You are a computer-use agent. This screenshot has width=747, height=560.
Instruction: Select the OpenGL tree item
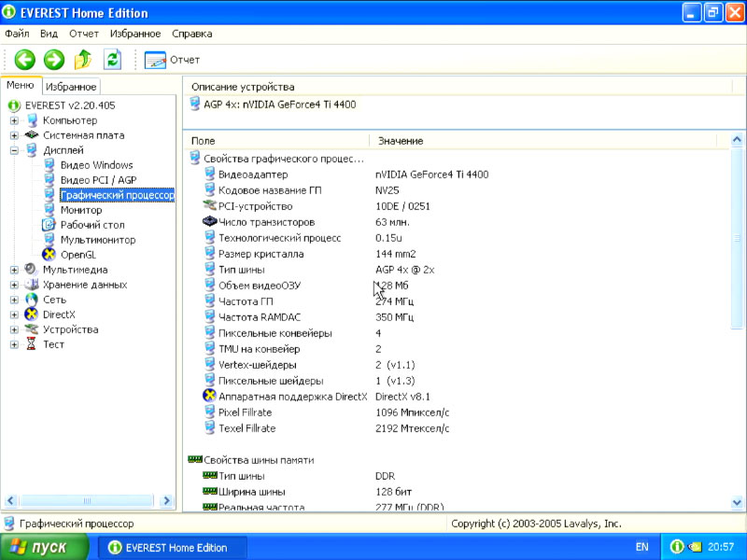click(x=78, y=255)
